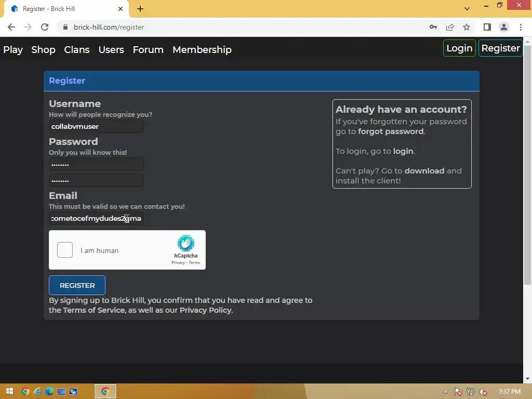Open the Privacy Policy link
Image resolution: width=532 pixels, height=399 pixels.
click(206, 310)
